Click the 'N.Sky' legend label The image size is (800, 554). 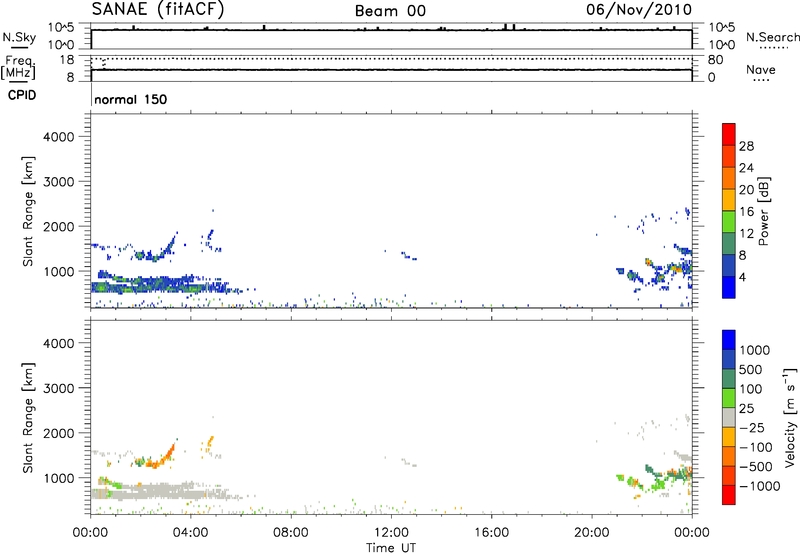(19, 37)
